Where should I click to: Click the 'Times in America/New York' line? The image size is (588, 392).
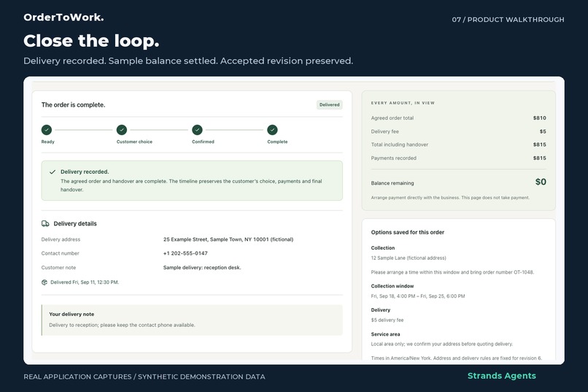457,358
